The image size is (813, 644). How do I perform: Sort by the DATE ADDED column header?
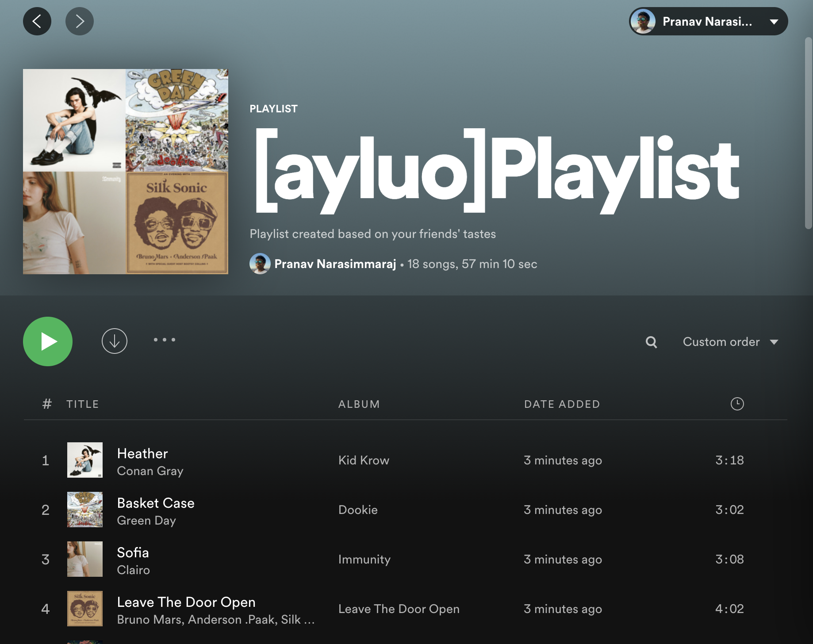pyautogui.click(x=562, y=404)
